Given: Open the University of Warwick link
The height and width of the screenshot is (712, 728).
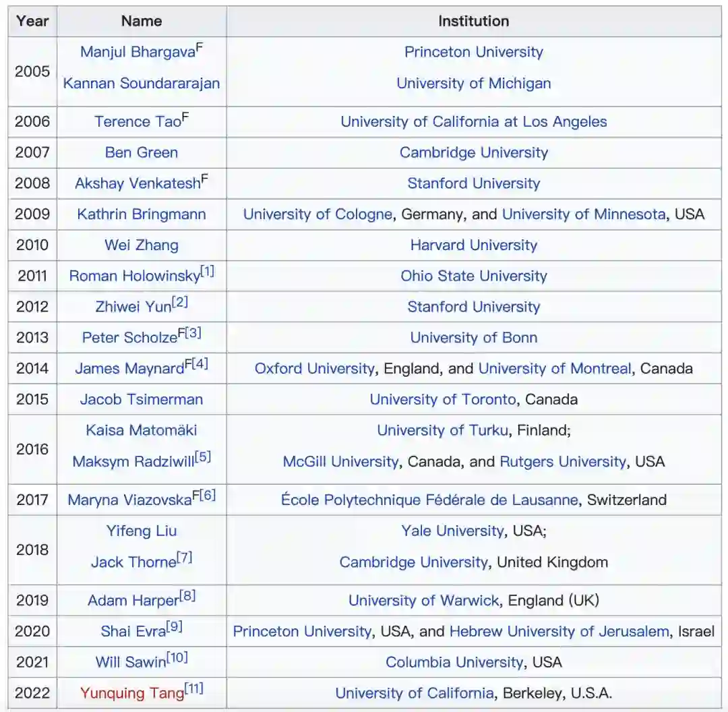Looking at the screenshot, I should [x=424, y=601].
